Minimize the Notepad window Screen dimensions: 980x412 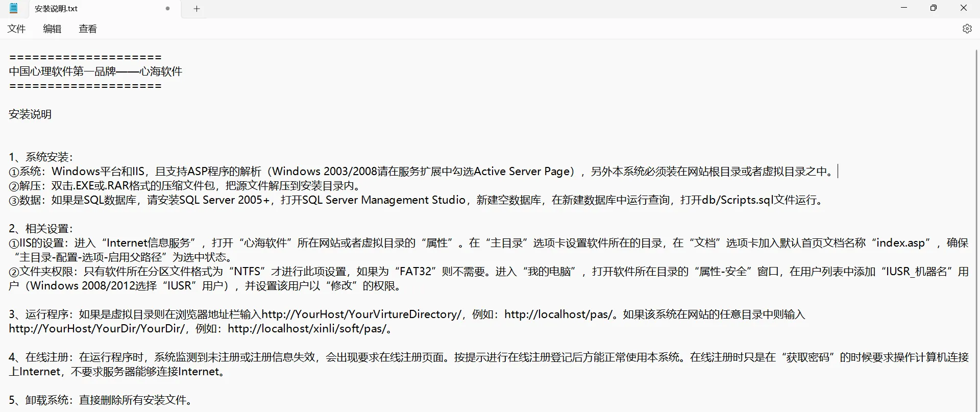pyautogui.click(x=904, y=8)
